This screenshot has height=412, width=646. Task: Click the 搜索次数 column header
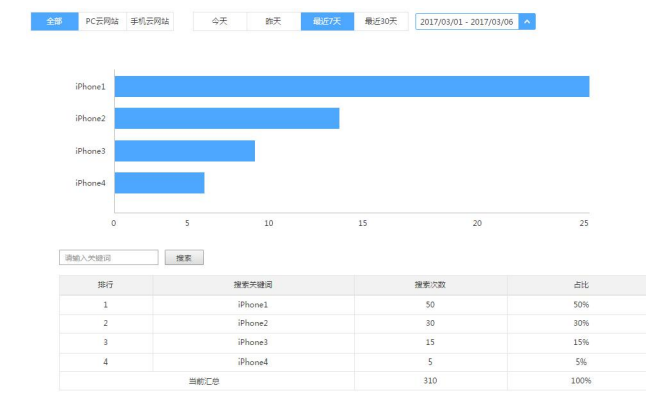(x=430, y=285)
